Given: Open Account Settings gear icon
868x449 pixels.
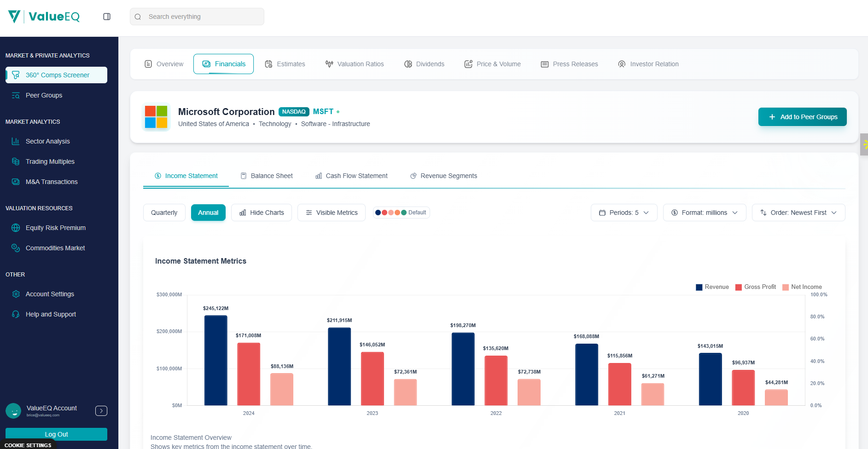Looking at the screenshot, I should point(16,294).
